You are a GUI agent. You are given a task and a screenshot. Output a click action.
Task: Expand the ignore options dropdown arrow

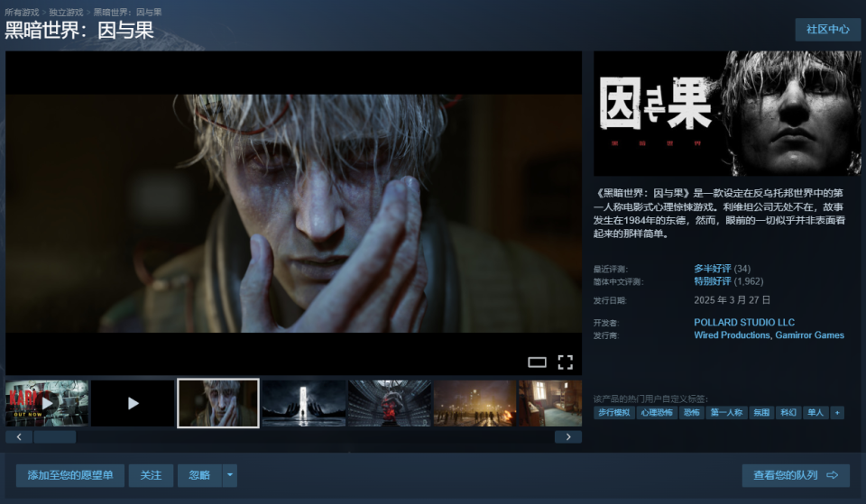[230, 475]
